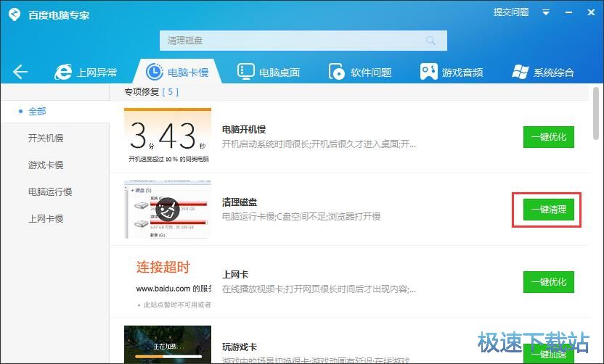
Task: Click the Internet Explorer icon for 上网异常
Action: (x=63, y=72)
